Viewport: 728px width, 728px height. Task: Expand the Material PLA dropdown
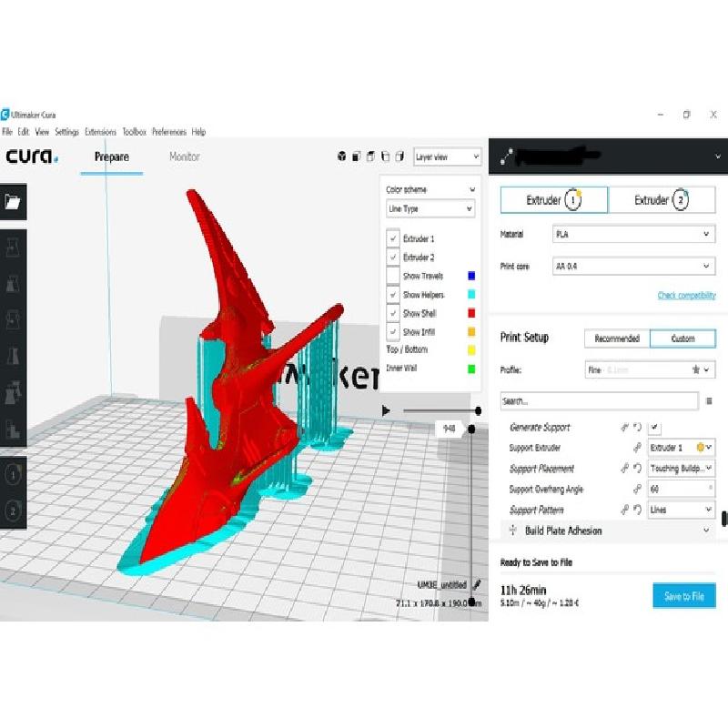click(632, 235)
